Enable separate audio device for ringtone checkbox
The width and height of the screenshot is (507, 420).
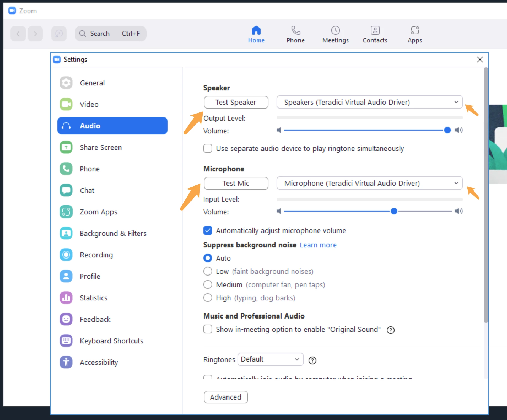(208, 148)
